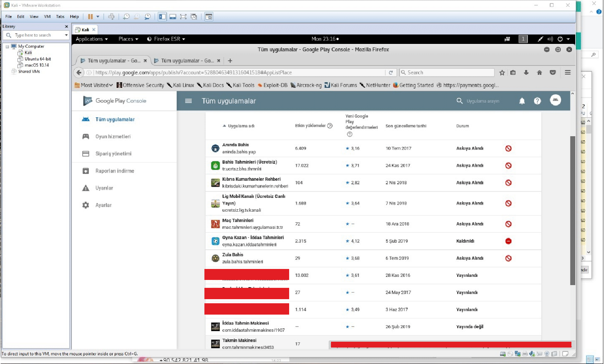Open VMware pause button dropdown arrow

click(x=98, y=16)
